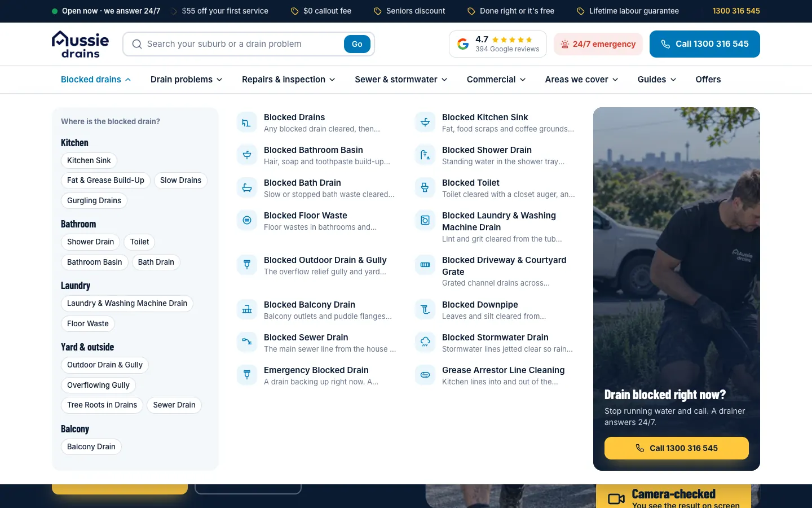Expand the Sewer & stormwater menu

pos(401,80)
